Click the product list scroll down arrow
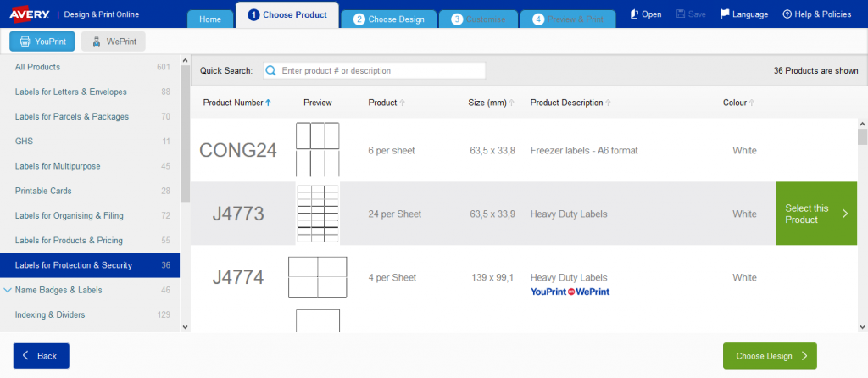This screenshot has width=868, height=378. (862, 327)
